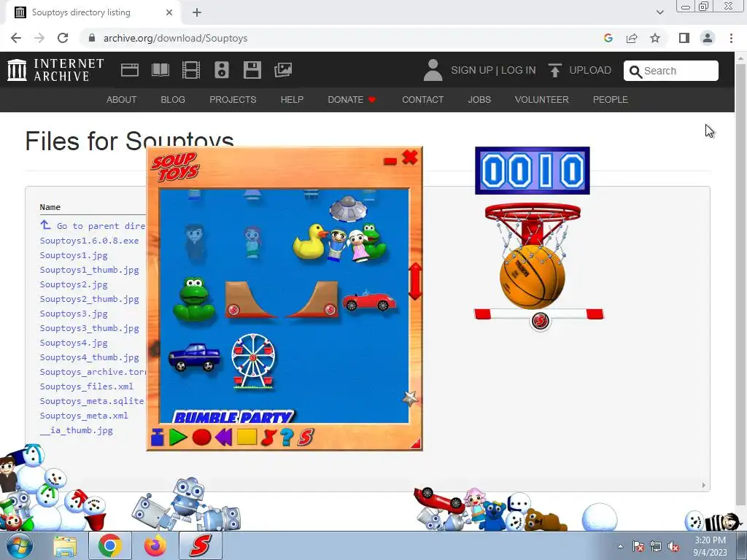Select the Ferris wheel toy

click(x=253, y=362)
